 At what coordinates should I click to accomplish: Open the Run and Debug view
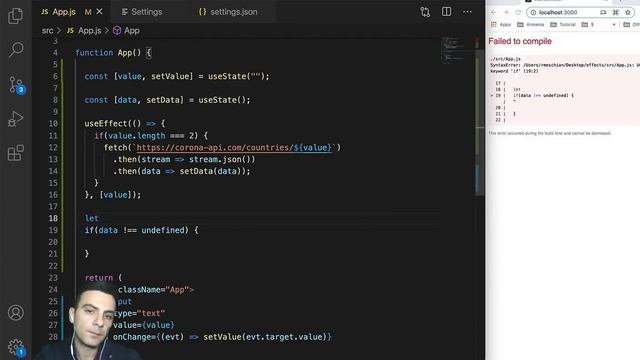point(16,119)
